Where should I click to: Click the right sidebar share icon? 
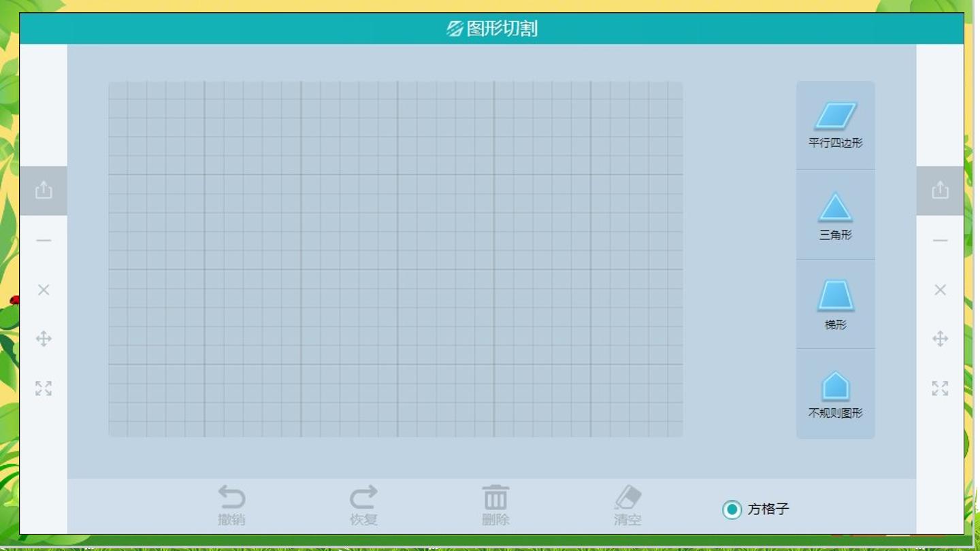point(940,190)
